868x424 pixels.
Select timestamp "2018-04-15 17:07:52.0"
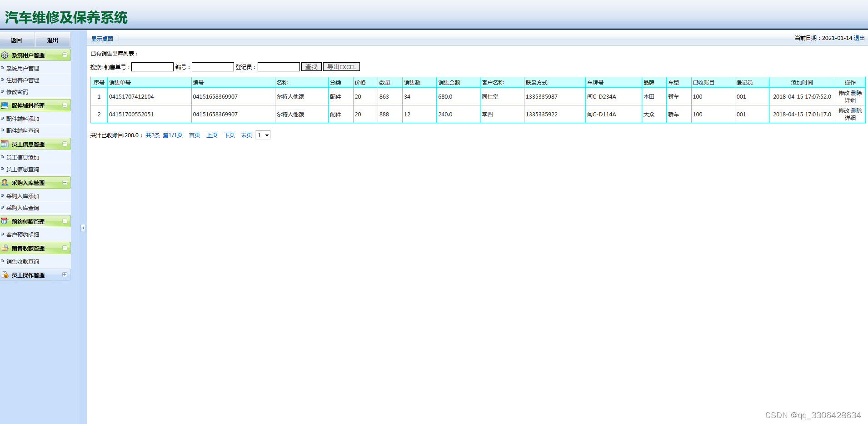802,97
